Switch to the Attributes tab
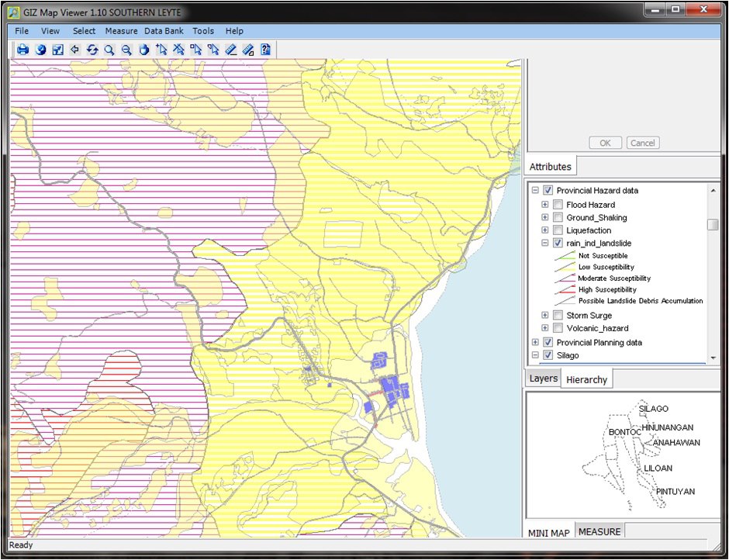The width and height of the screenshot is (729, 560). pos(551,167)
